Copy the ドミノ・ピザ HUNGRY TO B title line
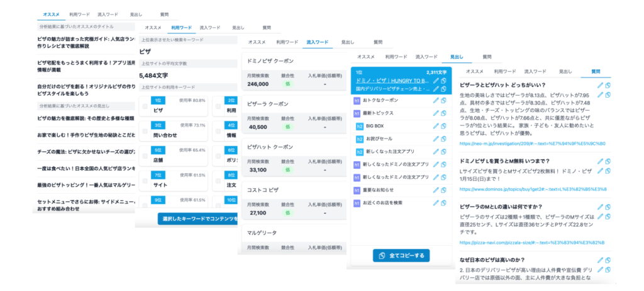The width and height of the screenshot is (644, 291). 443,81
